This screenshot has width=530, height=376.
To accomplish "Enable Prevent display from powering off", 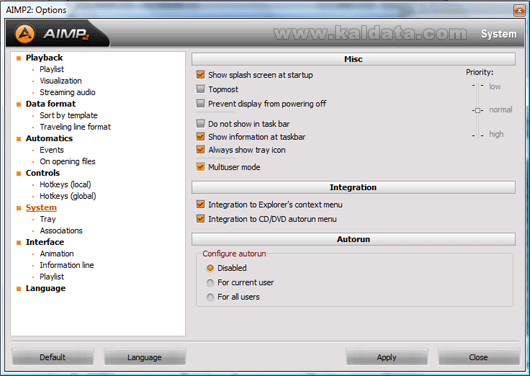I will click(x=200, y=103).
